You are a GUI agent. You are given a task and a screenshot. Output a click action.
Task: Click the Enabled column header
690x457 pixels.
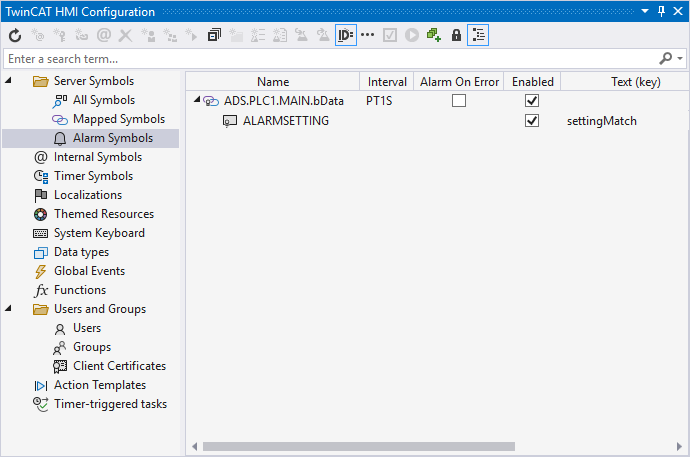tap(532, 81)
